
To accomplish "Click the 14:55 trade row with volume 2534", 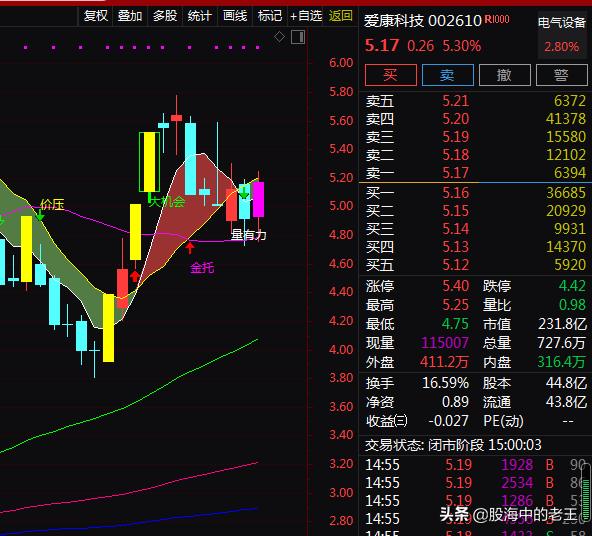I will [x=474, y=483].
